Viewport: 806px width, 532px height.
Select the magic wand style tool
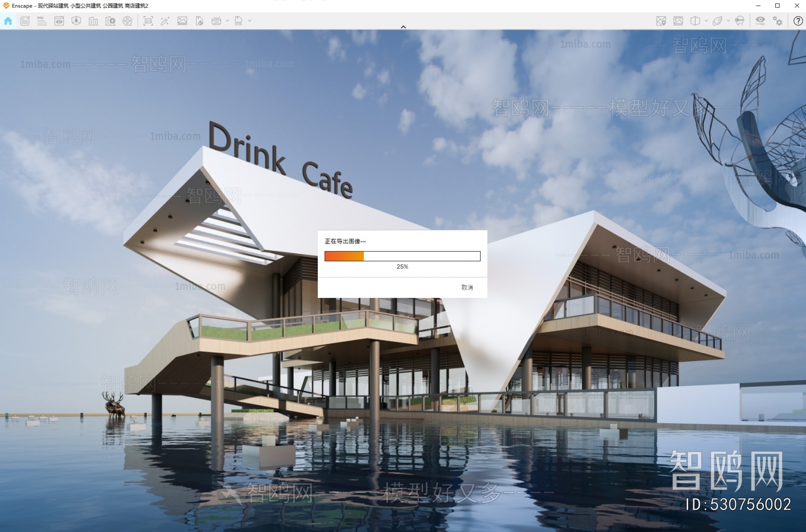click(x=165, y=21)
